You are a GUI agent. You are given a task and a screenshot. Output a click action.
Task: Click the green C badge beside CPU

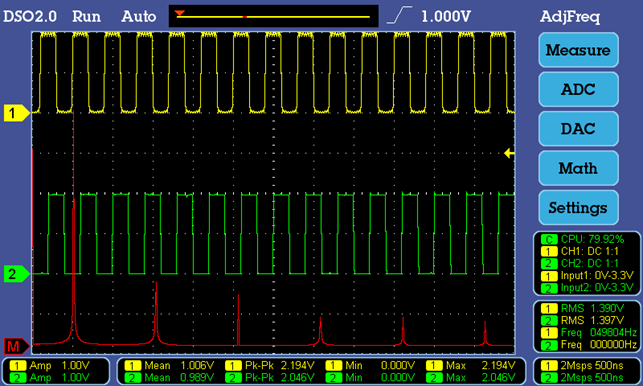[x=549, y=239]
